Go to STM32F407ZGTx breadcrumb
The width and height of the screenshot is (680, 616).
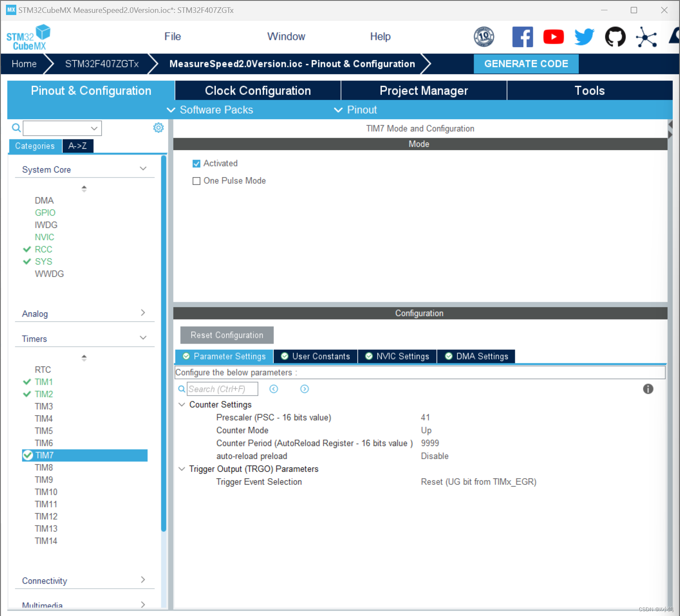(102, 64)
